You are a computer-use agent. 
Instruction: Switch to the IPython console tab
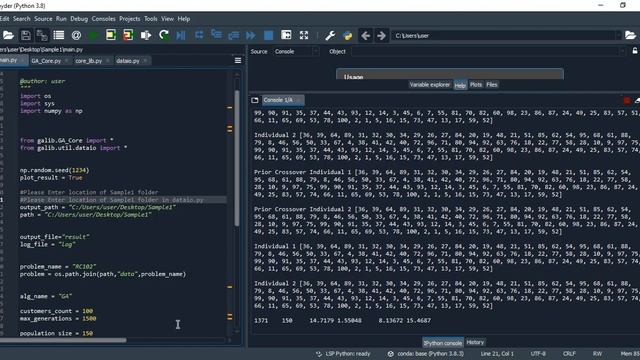point(442,343)
